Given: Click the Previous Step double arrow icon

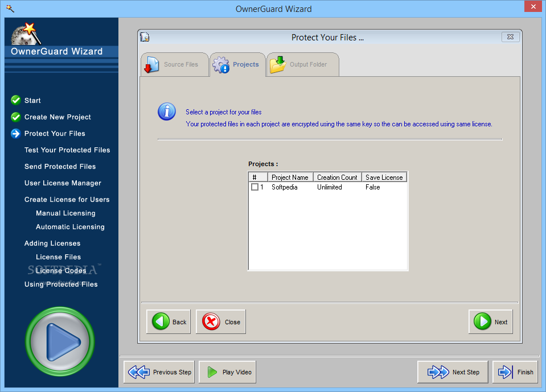Looking at the screenshot, I should coord(139,372).
